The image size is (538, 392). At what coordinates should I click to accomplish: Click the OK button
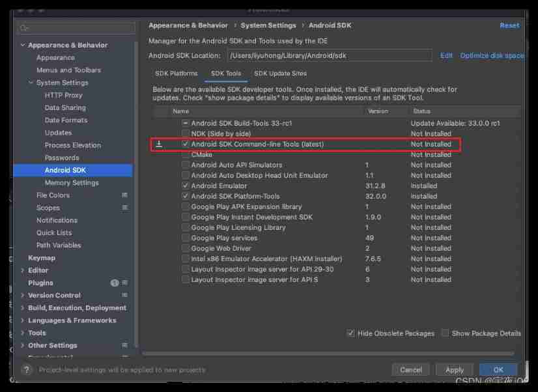tap(498, 370)
